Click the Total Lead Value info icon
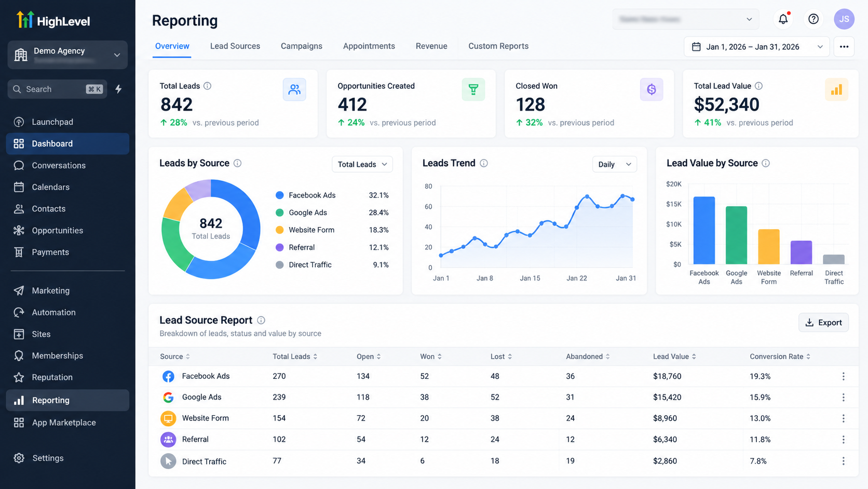Viewport: 868px width, 489px height. click(x=758, y=86)
